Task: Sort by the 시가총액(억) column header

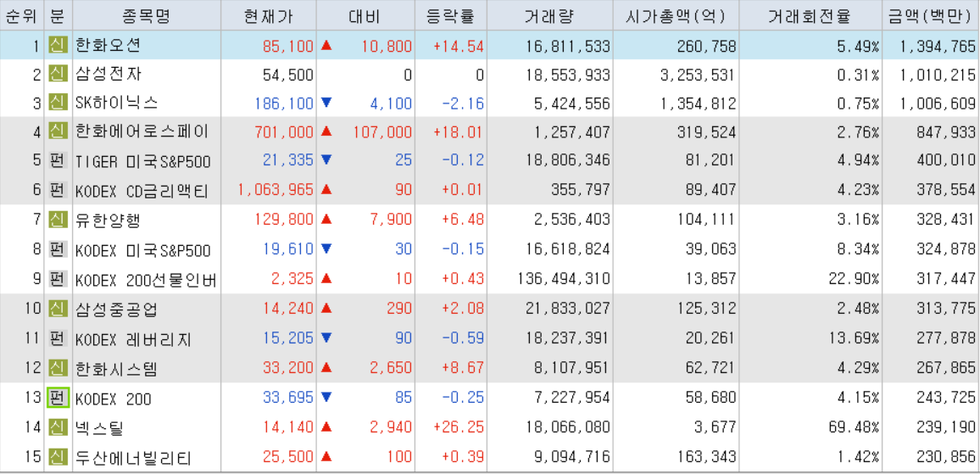Action: pyautogui.click(x=676, y=15)
